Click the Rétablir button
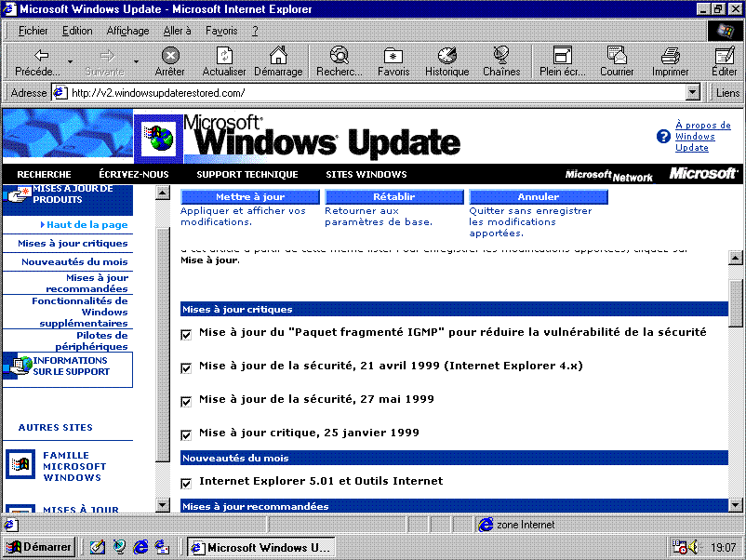Viewport: 746px width, 560px height. coord(394,196)
